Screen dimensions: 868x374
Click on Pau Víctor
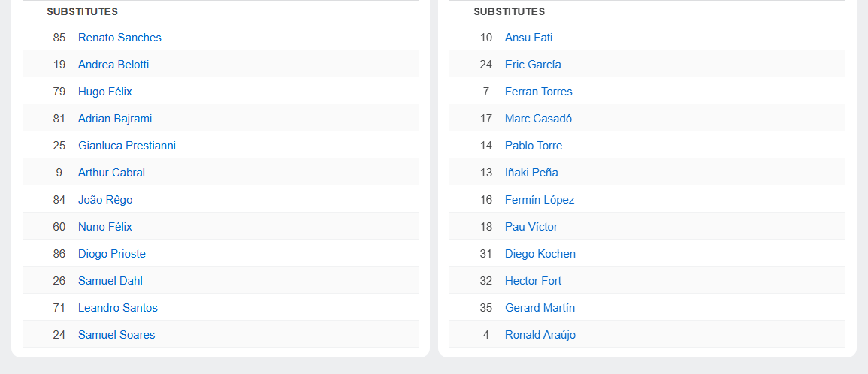pos(531,227)
